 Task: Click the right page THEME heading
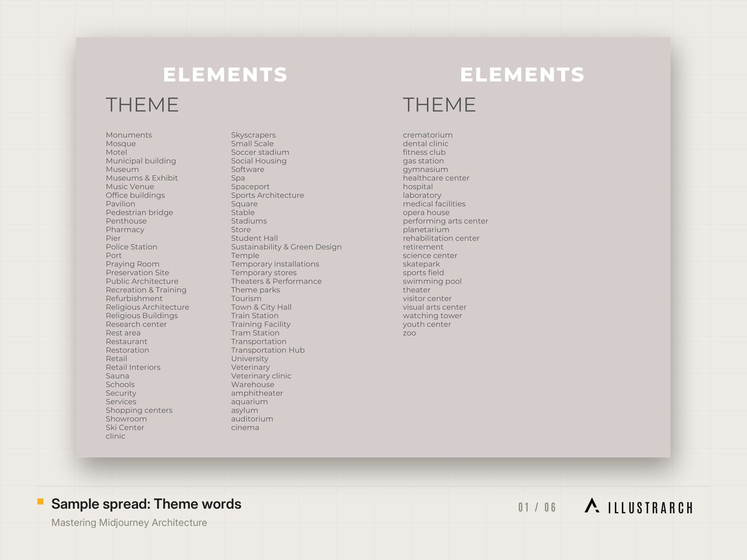(439, 105)
